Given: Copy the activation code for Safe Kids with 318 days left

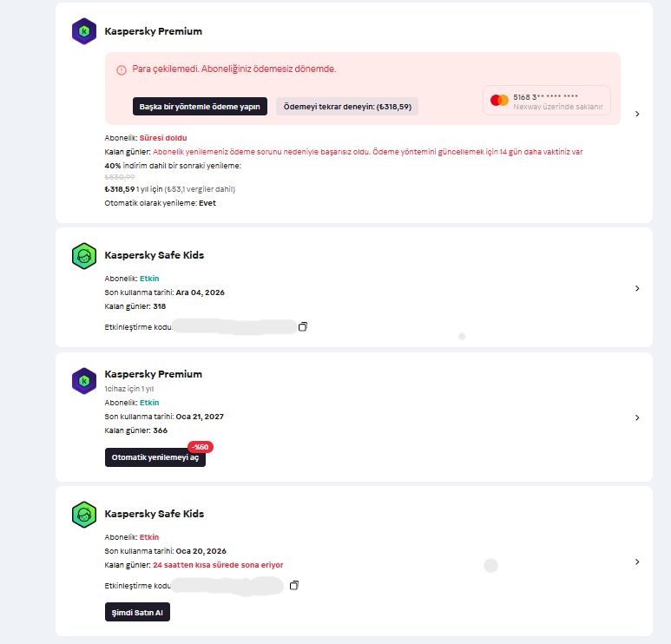Looking at the screenshot, I should pyautogui.click(x=303, y=326).
